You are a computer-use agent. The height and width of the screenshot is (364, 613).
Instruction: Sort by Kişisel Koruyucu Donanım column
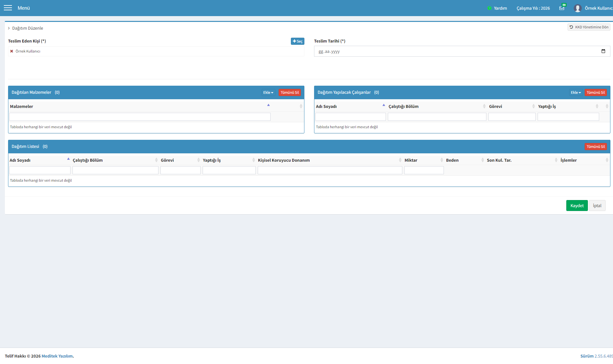[x=330, y=160]
